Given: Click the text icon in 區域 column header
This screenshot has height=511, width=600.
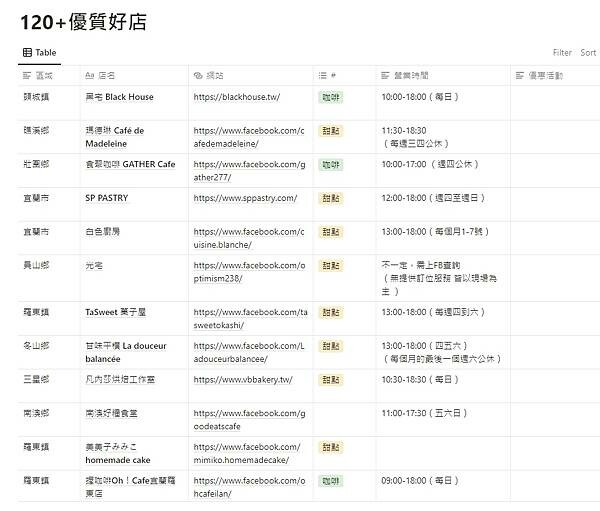Looking at the screenshot, I should (27, 75).
